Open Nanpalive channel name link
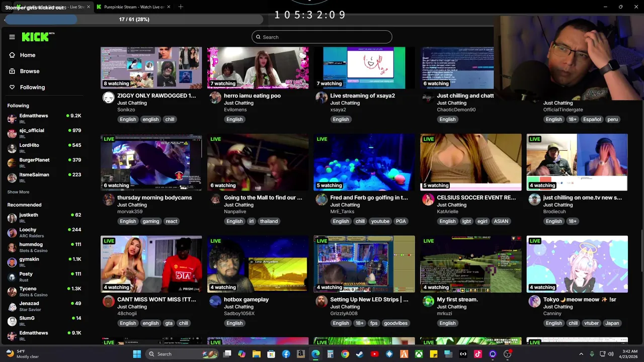 pos(235,212)
